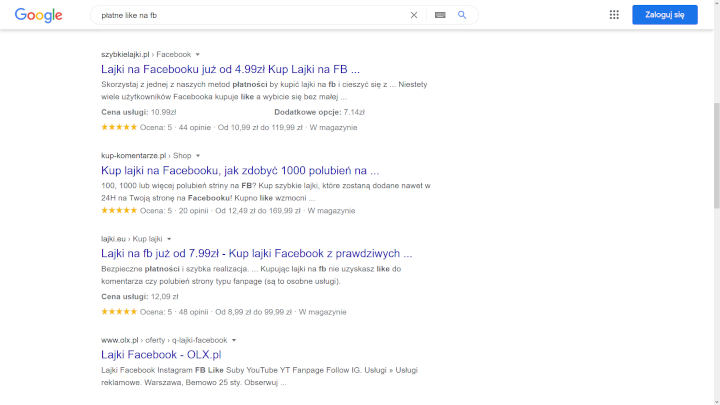Click the Google logo

coord(38,15)
